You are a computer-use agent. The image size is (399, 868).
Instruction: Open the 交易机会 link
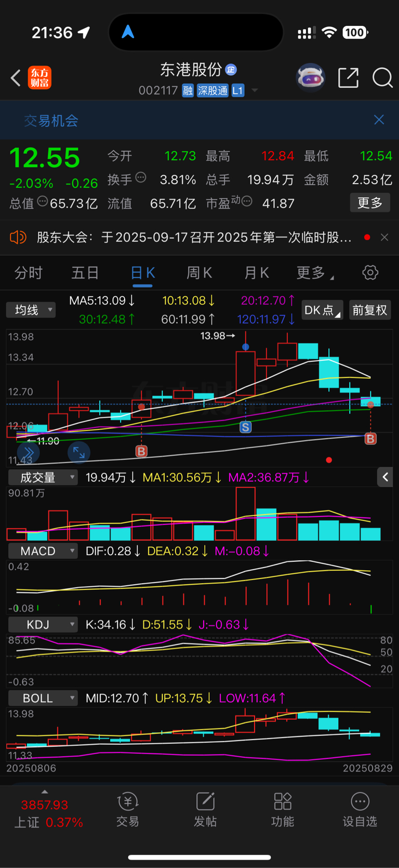[x=51, y=121]
